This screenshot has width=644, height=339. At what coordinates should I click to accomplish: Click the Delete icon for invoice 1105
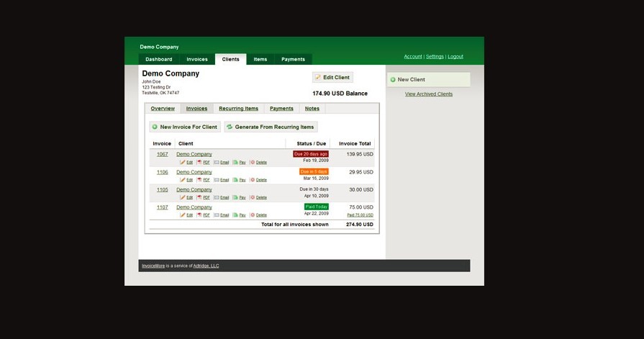253,197
